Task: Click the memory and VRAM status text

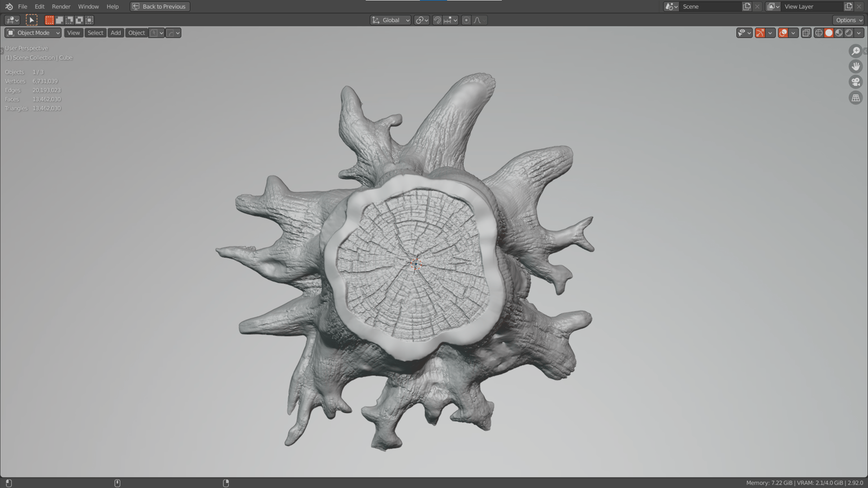Action: coord(805,483)
